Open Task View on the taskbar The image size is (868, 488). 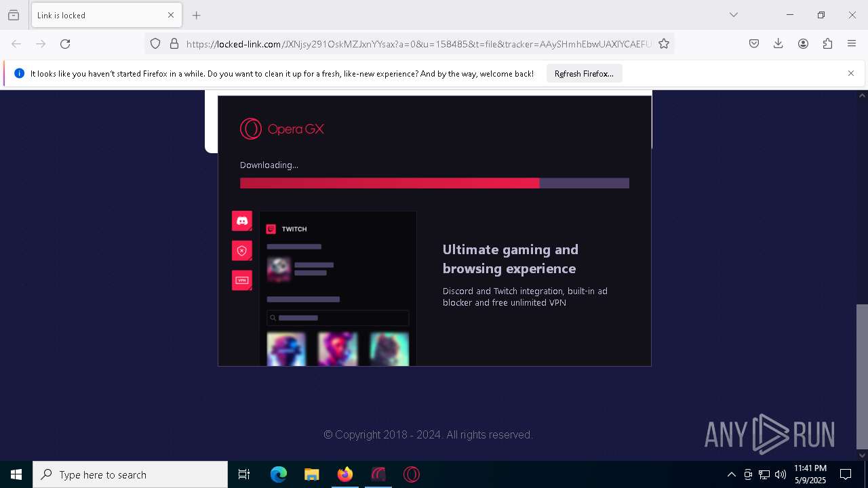tap(244, 474)
